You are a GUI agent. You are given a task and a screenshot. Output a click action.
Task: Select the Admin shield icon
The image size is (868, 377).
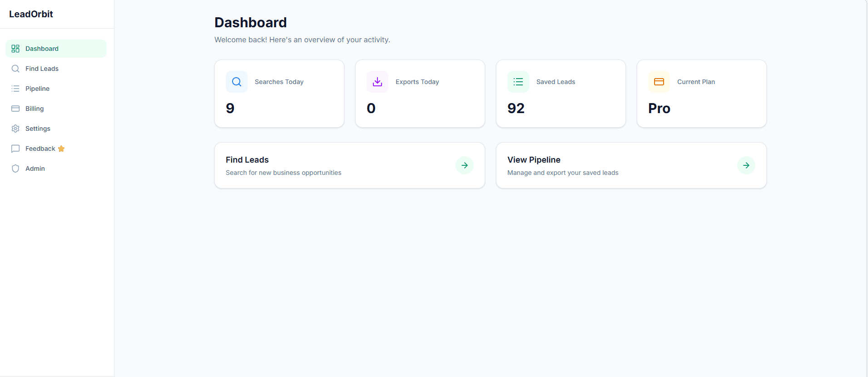pyautogui.click(x=15, y=169)
